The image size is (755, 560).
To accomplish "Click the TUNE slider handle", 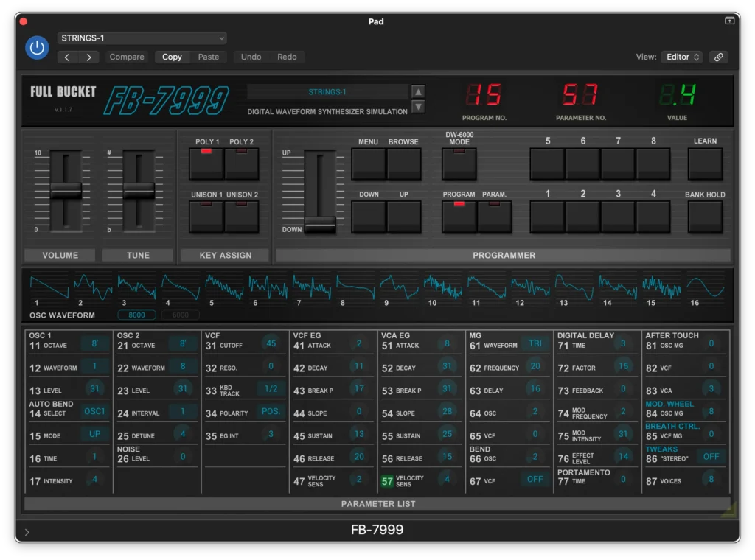I will [x=139, y=191].
